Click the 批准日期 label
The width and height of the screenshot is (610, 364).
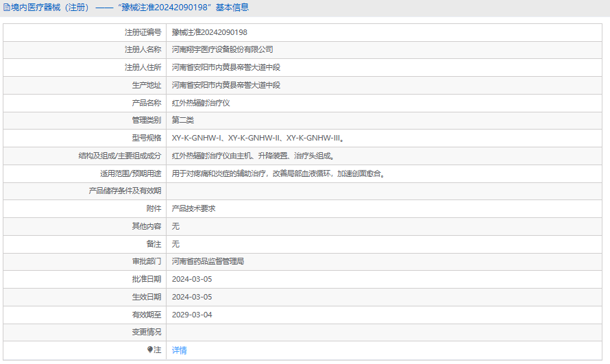tap(146, 279)
